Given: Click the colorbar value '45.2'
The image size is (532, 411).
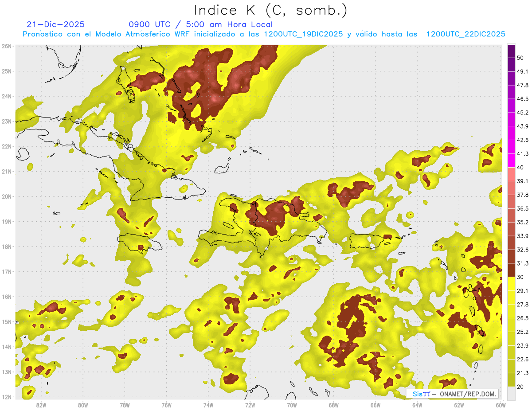Looking at the screenshot, I should click(522, 113).
